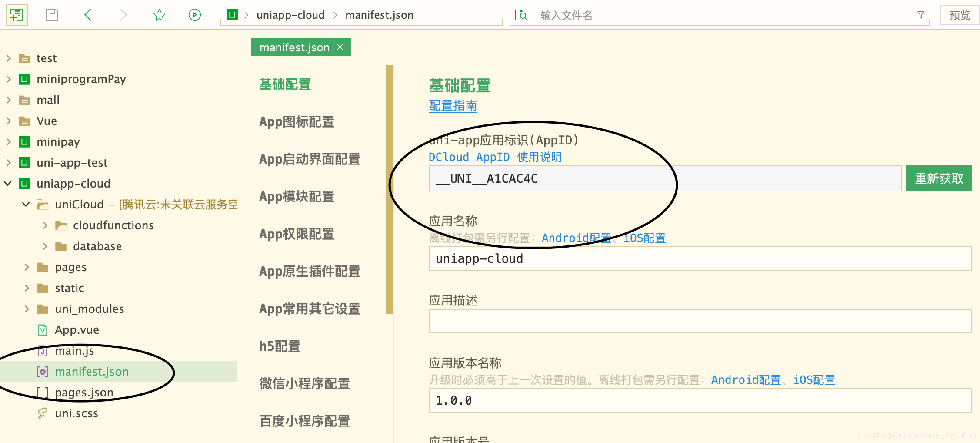Image resolution: width=980 pixels, height=443 pixels.
Task: Click the save icon in toolbar
Action: [52, 15]
